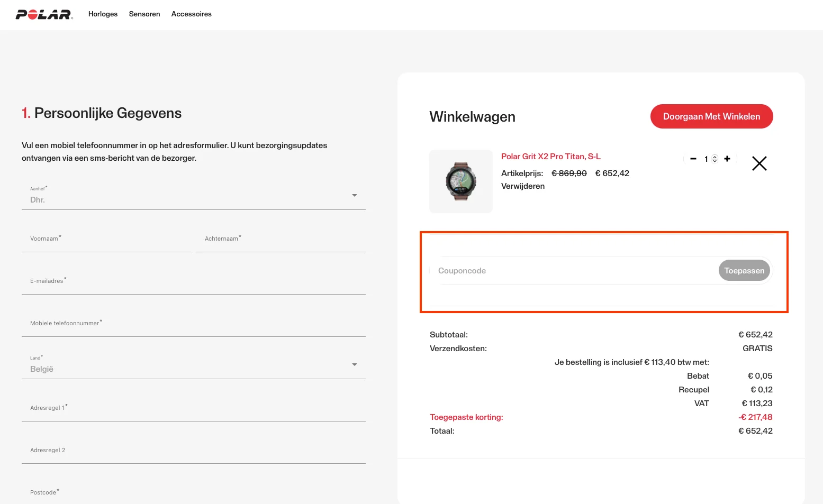Decrease item quantity with minus icon
The width and height of the screenshot is (823, 504).
[693, 159]
